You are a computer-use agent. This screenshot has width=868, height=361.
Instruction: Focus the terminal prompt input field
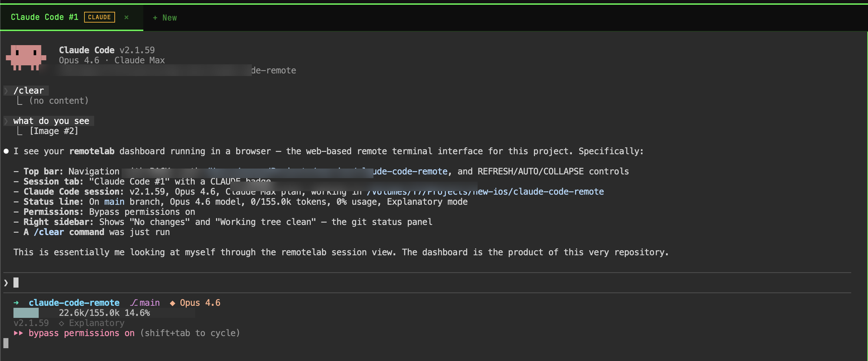[x=428, y=283]
